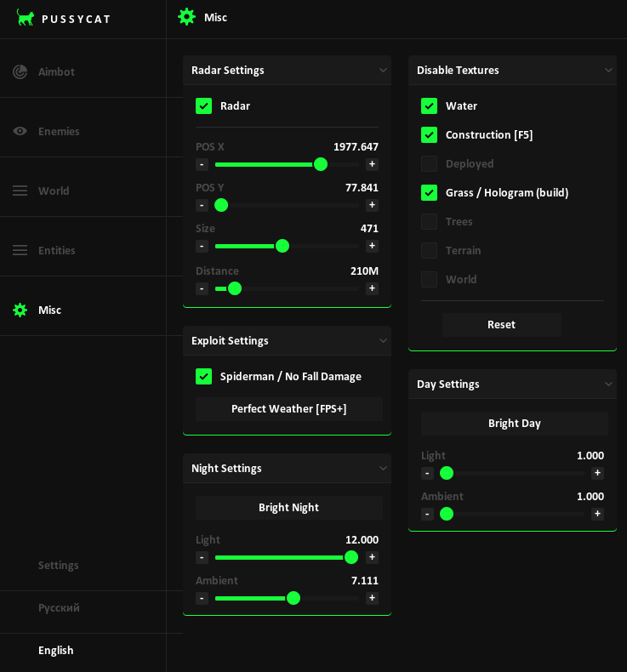
Task: Open the Settings menu item
Action: (58, 565)
